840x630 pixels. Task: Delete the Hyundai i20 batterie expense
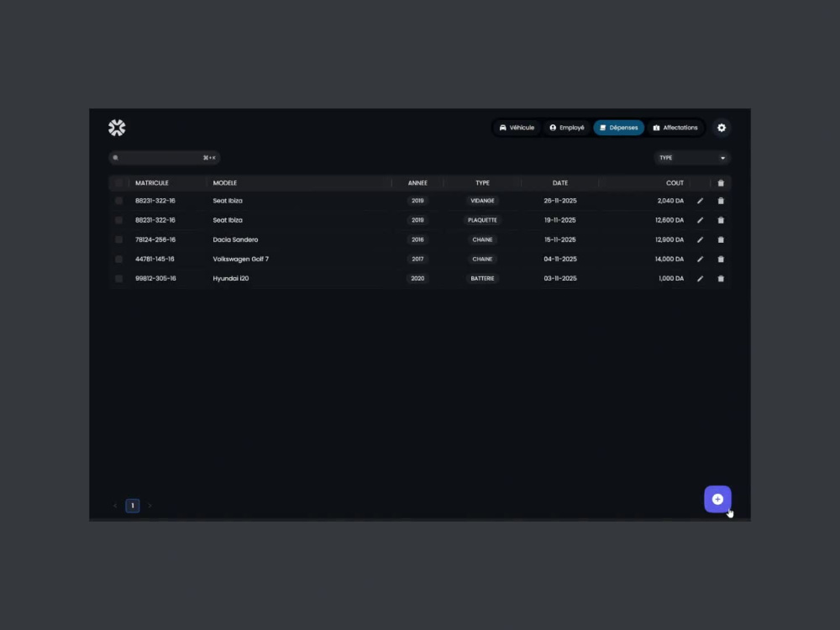tap(721, 278)
